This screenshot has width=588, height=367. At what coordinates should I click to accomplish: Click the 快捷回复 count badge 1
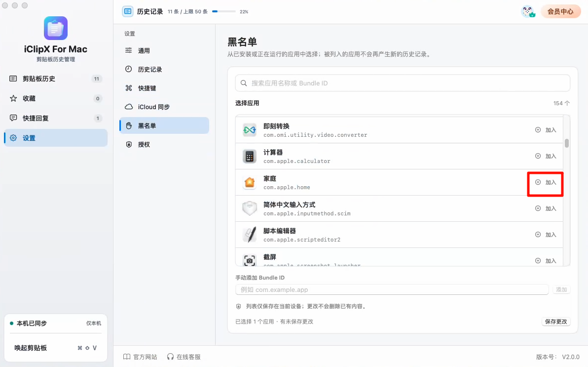click(x=98, y=119)
